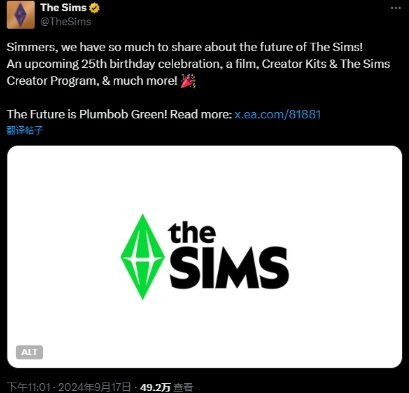Open The Sims display name

(x=63, y=8)
